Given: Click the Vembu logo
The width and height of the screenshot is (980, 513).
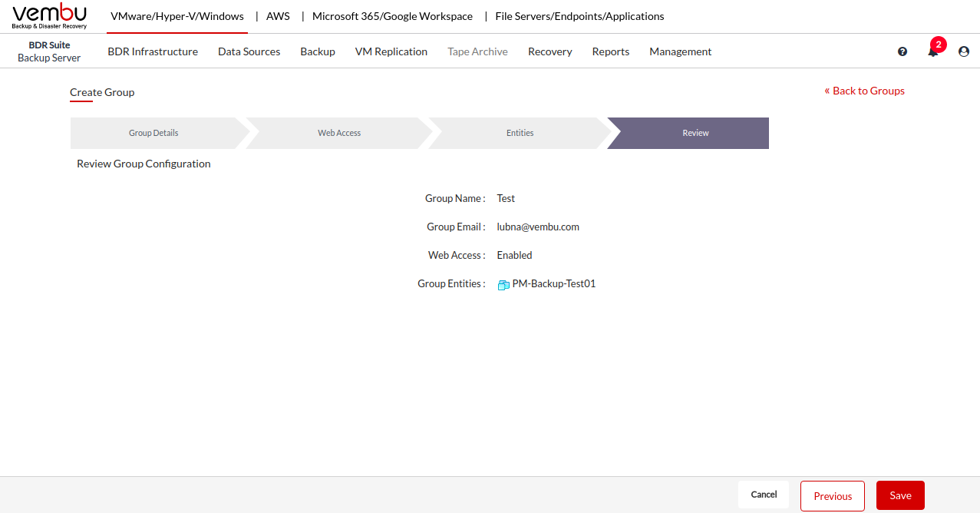Looking at the screenshot, I should (x=50, y=16).
